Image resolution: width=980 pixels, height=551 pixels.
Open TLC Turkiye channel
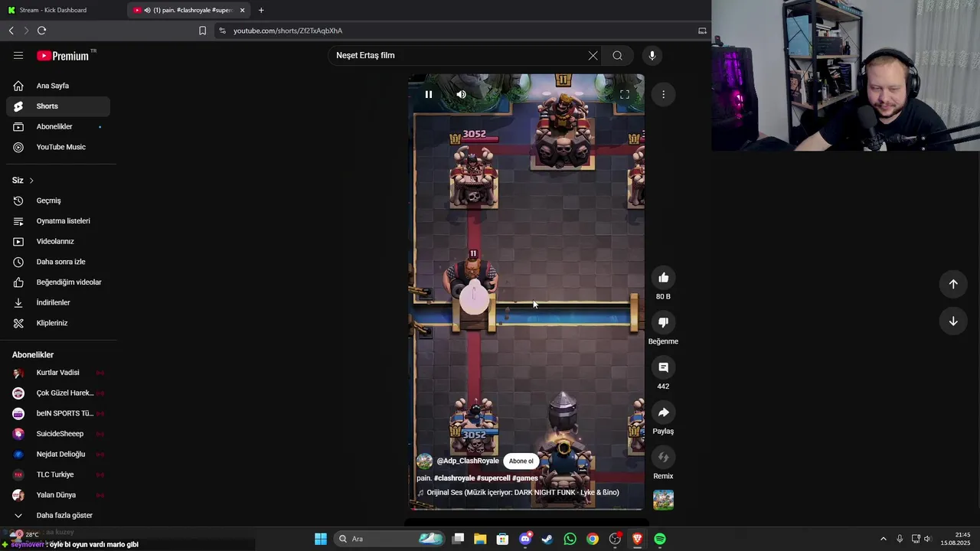58,474
